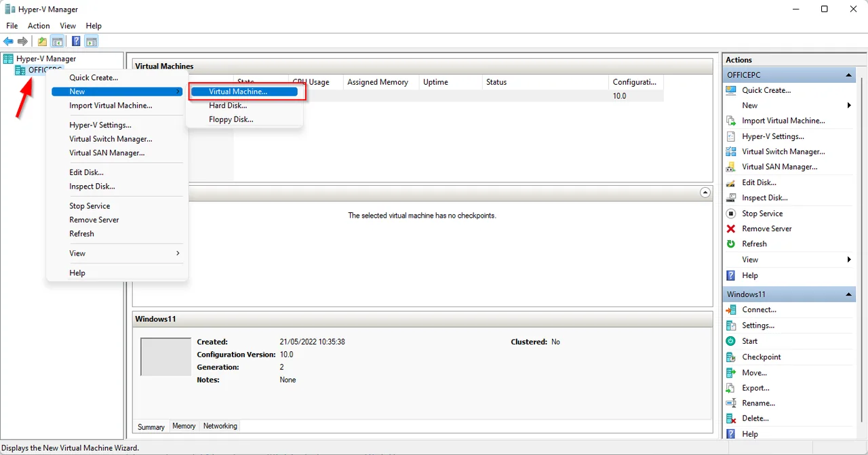The height and width of the screenshot is (455, 868).
Task: Select the Hyper-V Manager root tree node
Action: click(x=46, y=59)
